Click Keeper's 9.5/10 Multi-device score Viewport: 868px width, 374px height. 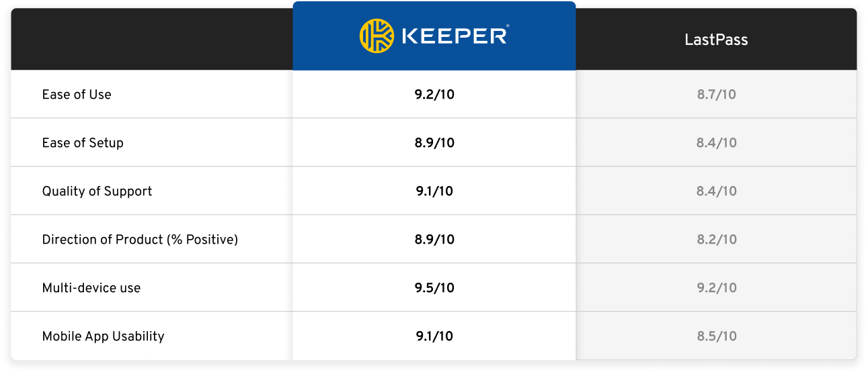[x=434, y=288]
